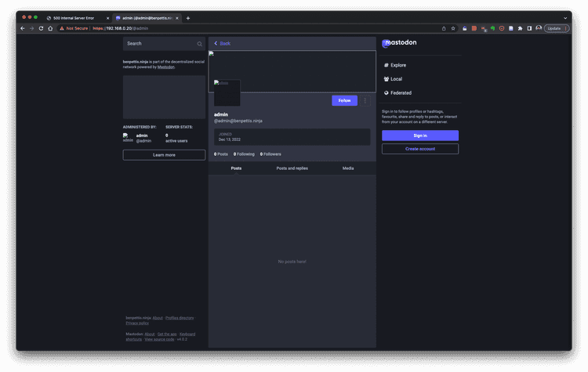Image resolution: width=588 pixels, height=372 pixels.
Task: Click the browser profile avatar
Action: [539, 28]
